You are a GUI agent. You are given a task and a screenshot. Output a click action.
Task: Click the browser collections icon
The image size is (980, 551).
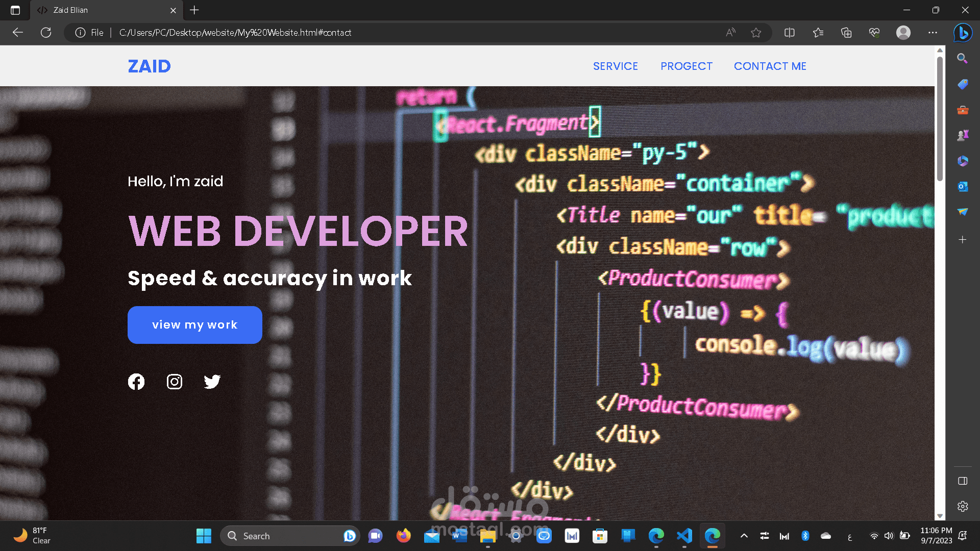point(847,32)
